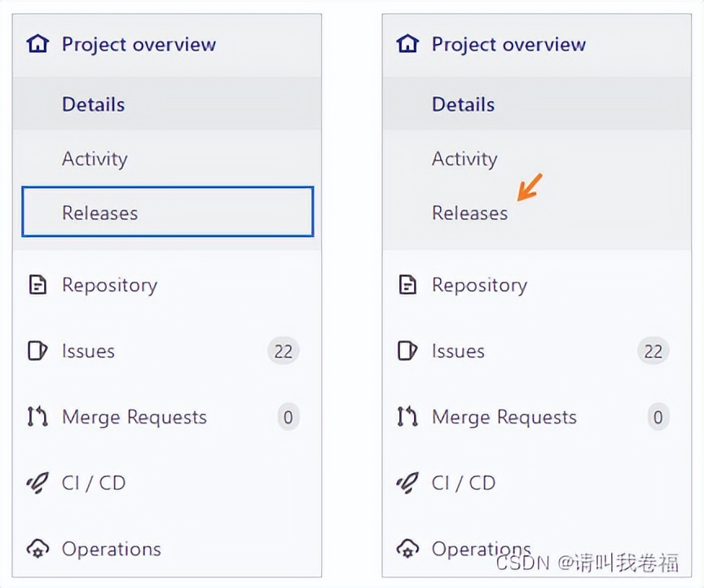Click the Merge Requests badge 0 in right sidebar
This screenshot has width=704, height=588.
pos(658,417)
